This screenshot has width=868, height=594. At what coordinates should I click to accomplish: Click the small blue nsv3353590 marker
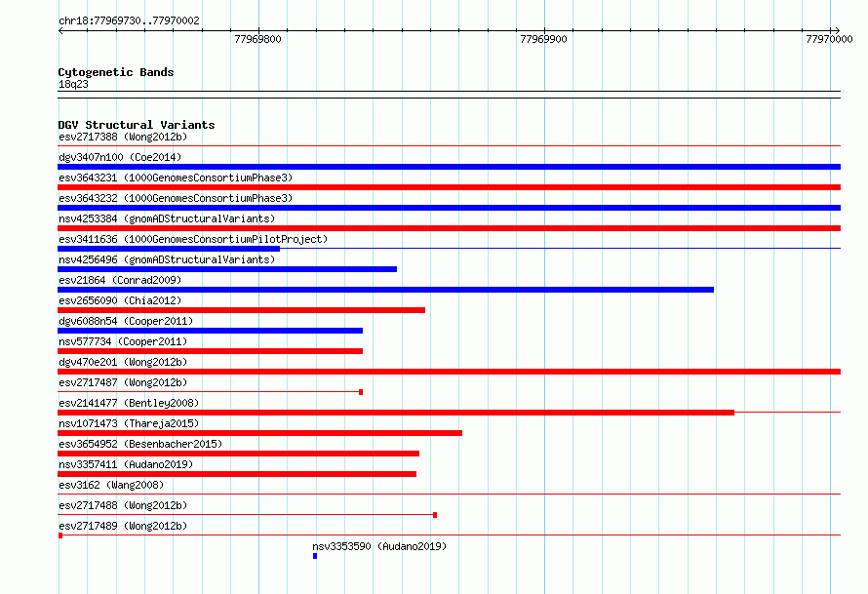tap(315, 556)
